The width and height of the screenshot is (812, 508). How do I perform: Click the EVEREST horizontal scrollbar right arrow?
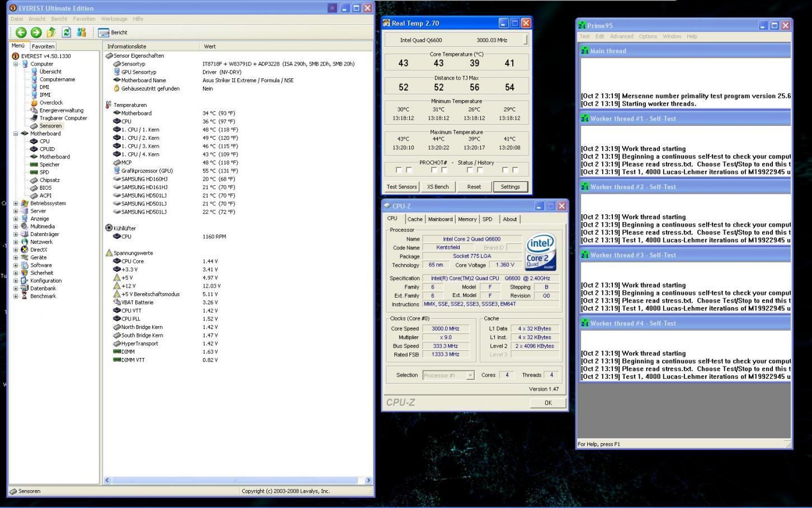(368, 480)
